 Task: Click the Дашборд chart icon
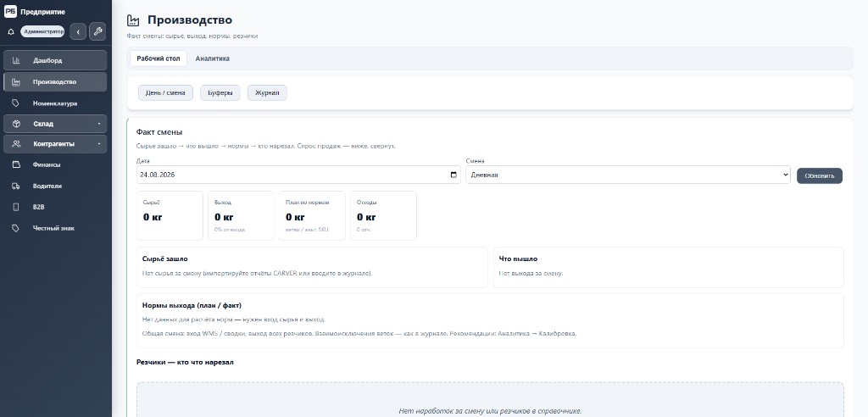(16, 60)
